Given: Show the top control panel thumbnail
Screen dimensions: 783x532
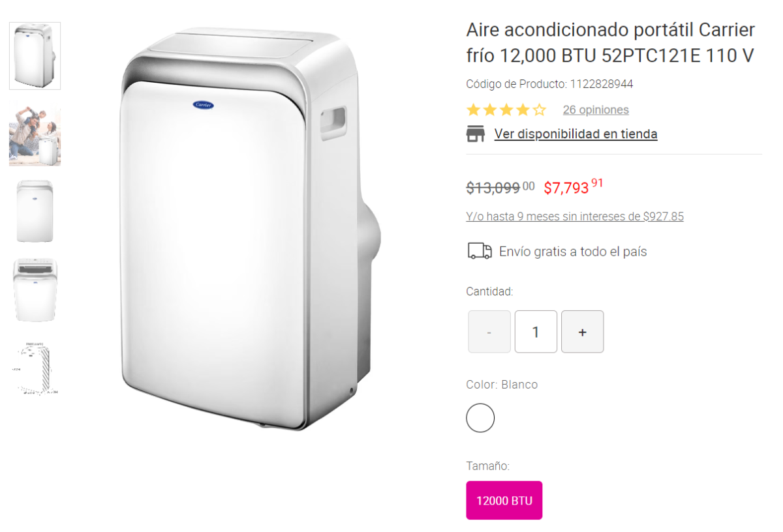Looking at the screenshot, I should point(35,290).
